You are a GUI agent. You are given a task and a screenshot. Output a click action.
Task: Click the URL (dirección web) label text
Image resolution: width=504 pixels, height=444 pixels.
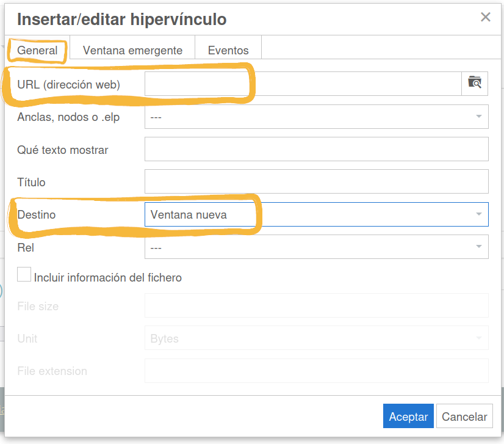click(68, 84)
